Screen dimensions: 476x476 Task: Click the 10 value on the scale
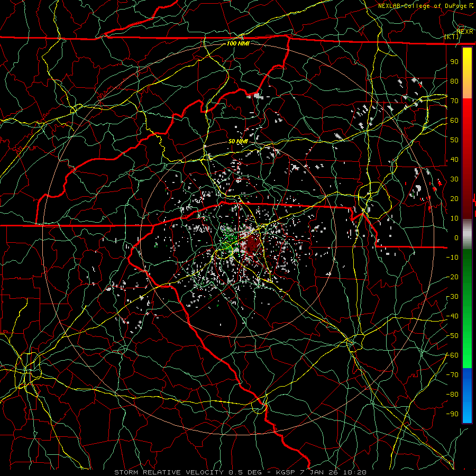(454, 218)
